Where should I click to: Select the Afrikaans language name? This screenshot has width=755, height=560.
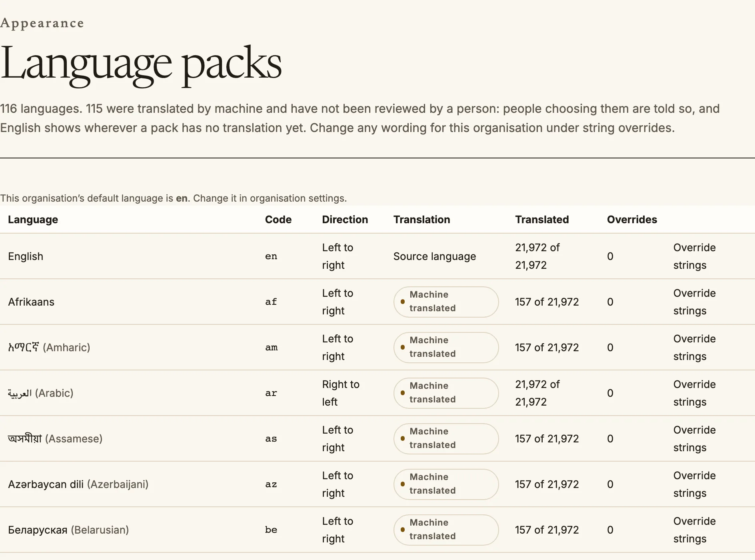point(31,302)
